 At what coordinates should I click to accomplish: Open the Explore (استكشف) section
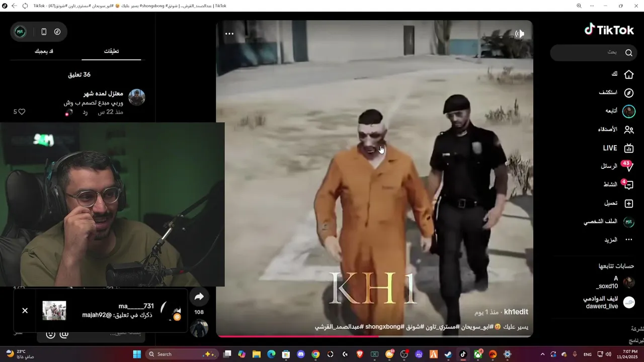pos(616,93)
